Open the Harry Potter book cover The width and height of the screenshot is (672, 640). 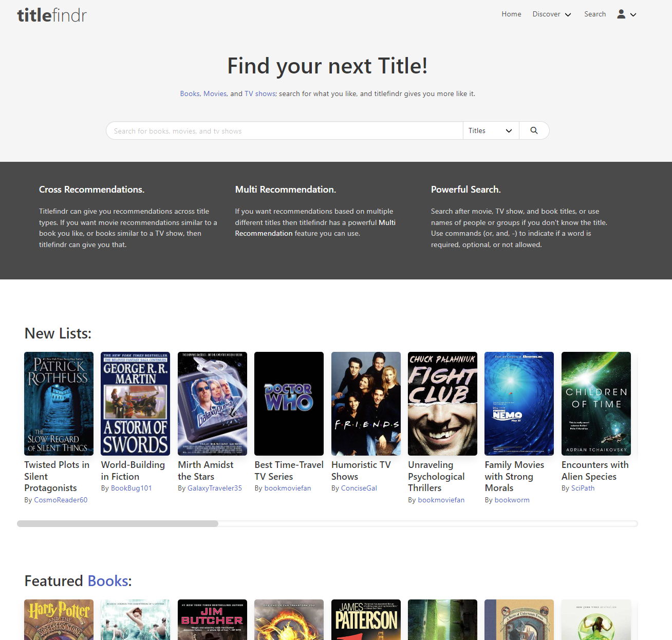[x=59, y=619]
